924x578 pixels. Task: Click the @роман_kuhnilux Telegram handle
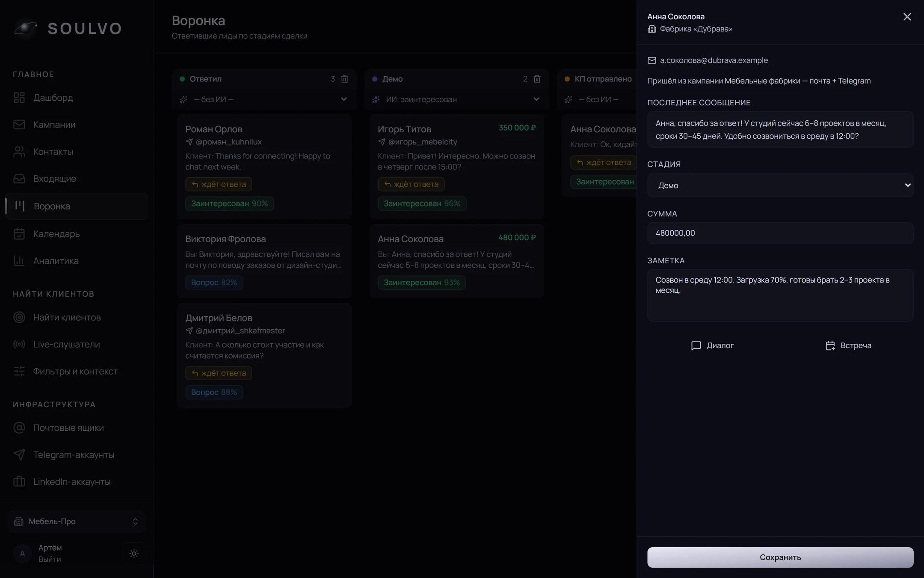(x=228, y=142)
